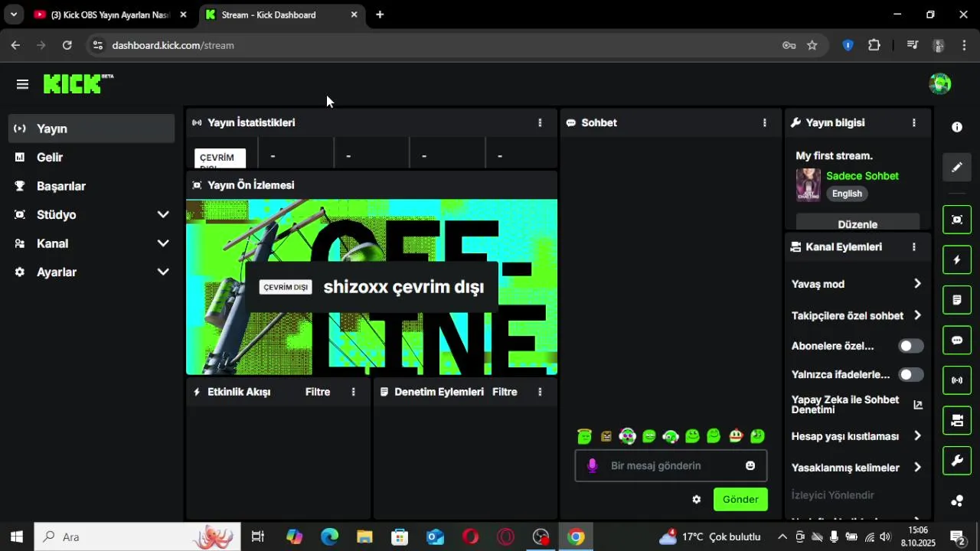Open the hamburger navigation menu

[x=22, y=84]
